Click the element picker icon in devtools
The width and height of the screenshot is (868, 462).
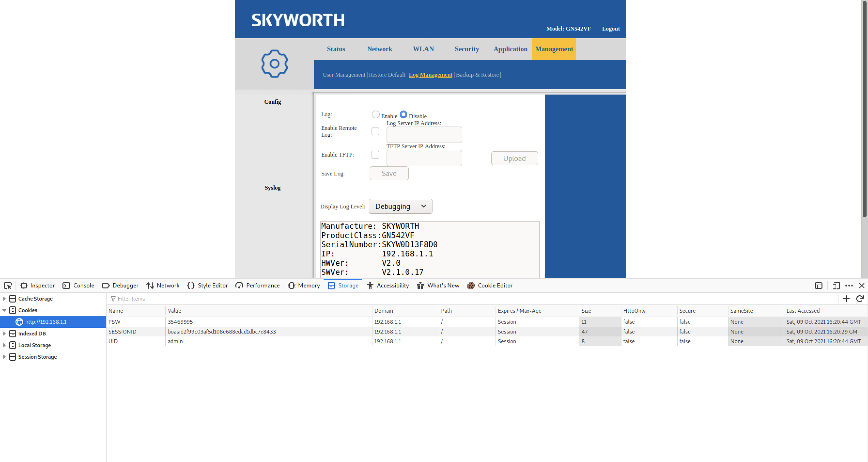[8, 286]
